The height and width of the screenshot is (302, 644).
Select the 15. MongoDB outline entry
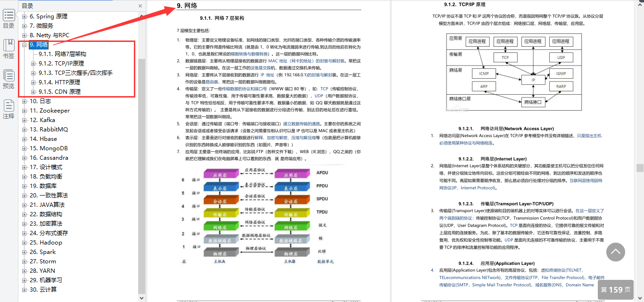[49, 148]
